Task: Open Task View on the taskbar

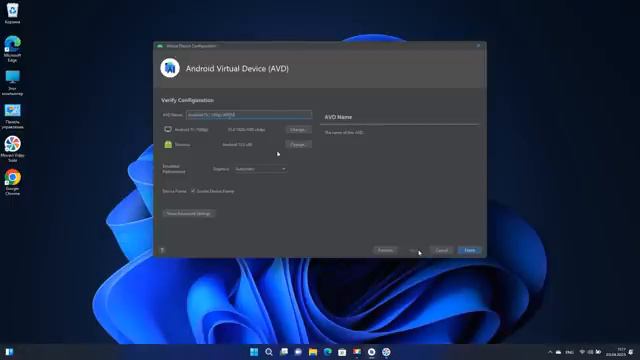Action: click(x=284, y=352)
